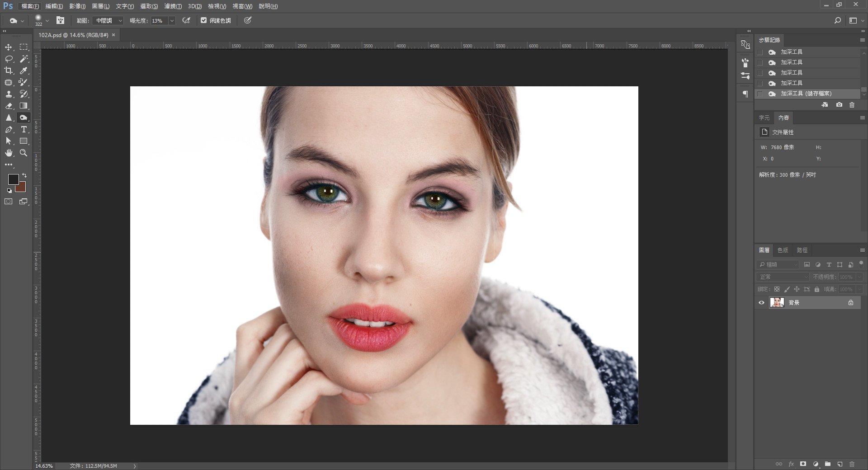
Task: Toggle lock all for layer
Action: [x=816, y=289]
